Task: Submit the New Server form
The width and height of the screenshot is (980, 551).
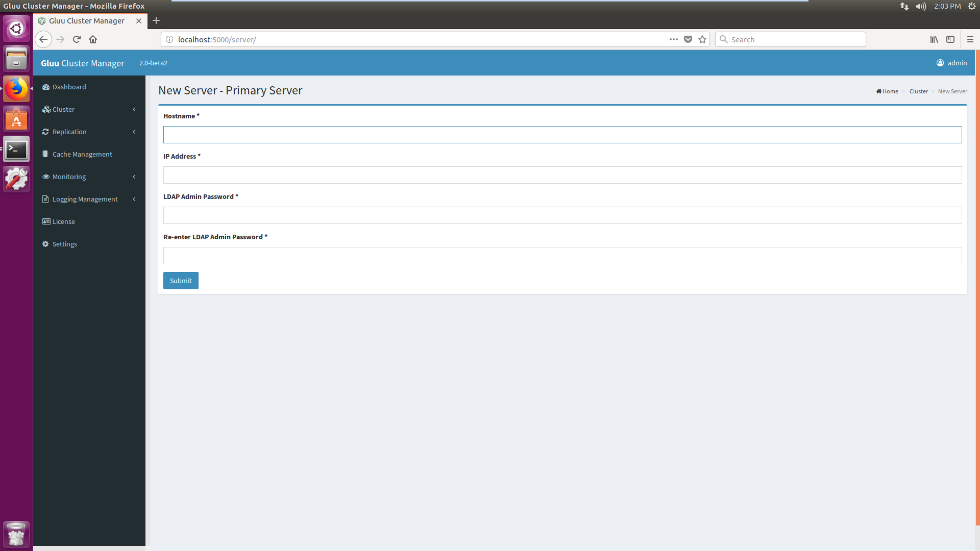Action: [x=180, y=281]
